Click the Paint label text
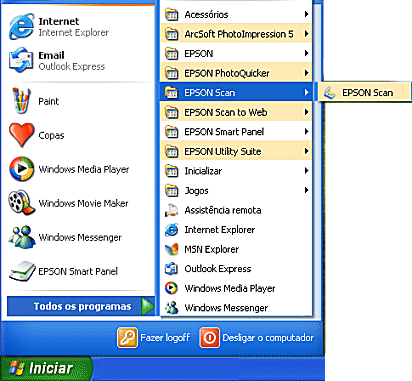The image size is (412, 381). (49, 101)
